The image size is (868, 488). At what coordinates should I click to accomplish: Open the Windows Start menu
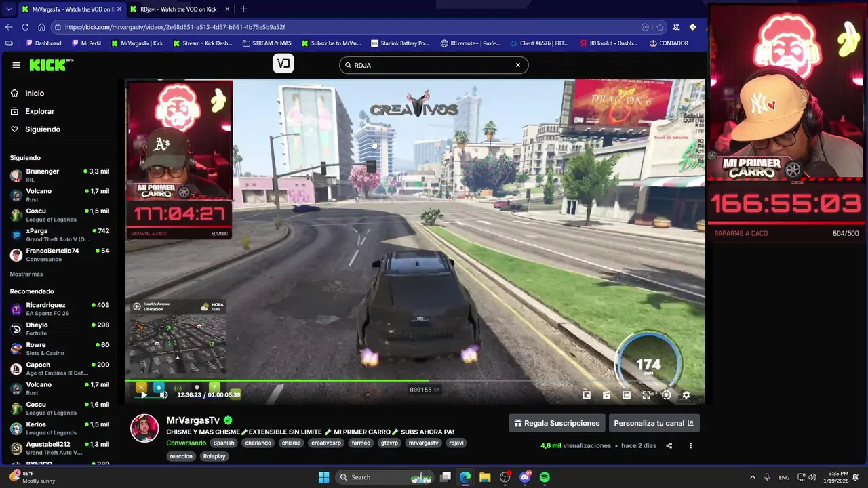323,477
